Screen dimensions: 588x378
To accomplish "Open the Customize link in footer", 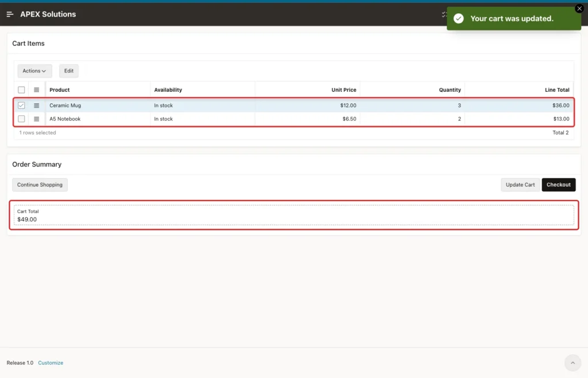I will [x=51, y=363].
